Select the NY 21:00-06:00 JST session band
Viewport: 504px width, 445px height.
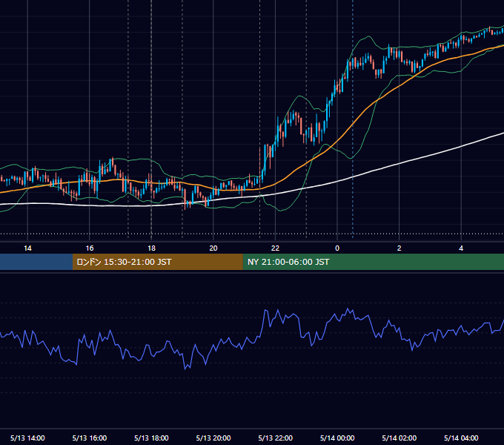tap(373, 262)
